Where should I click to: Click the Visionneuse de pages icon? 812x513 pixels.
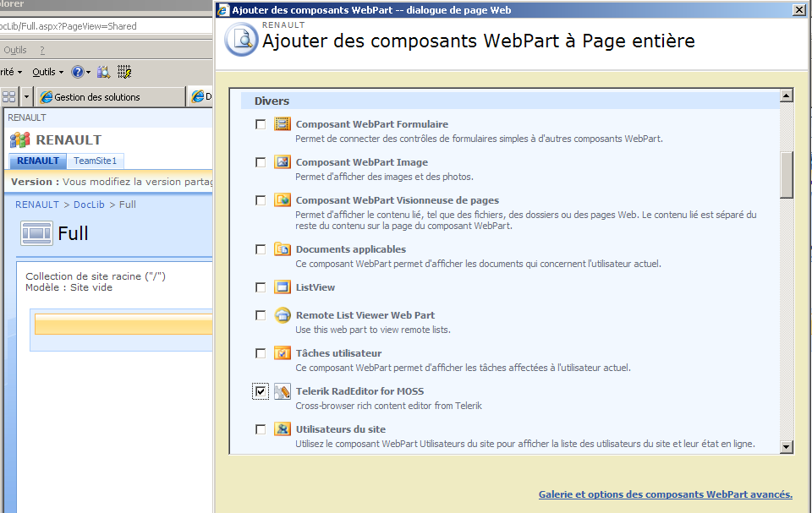[x=283, y=199]
